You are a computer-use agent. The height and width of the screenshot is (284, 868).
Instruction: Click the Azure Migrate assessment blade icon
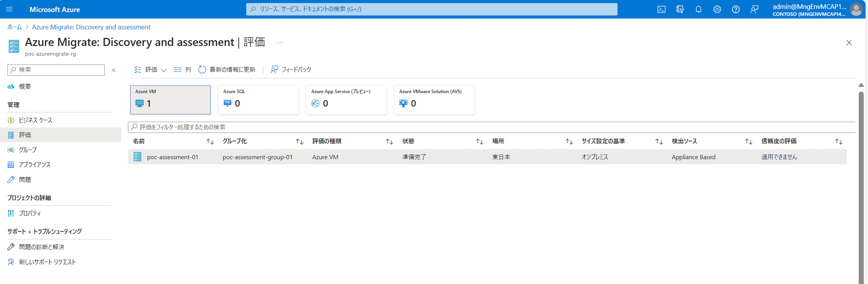14,46
